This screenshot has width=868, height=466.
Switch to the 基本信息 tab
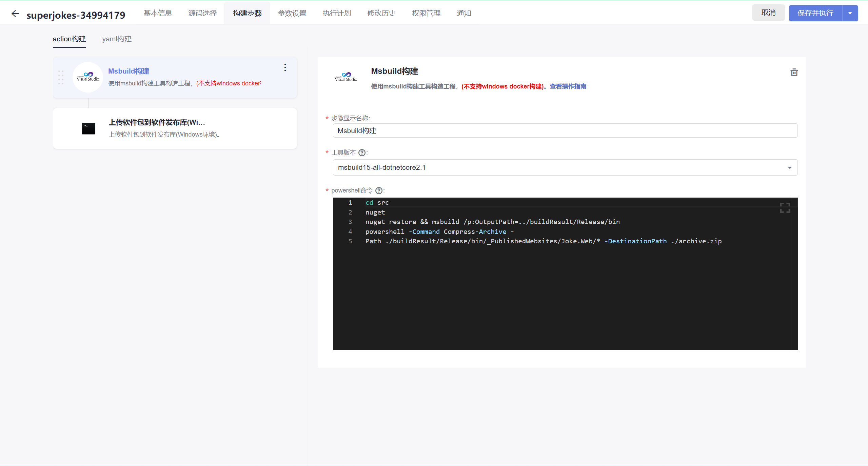coord(158,13)
